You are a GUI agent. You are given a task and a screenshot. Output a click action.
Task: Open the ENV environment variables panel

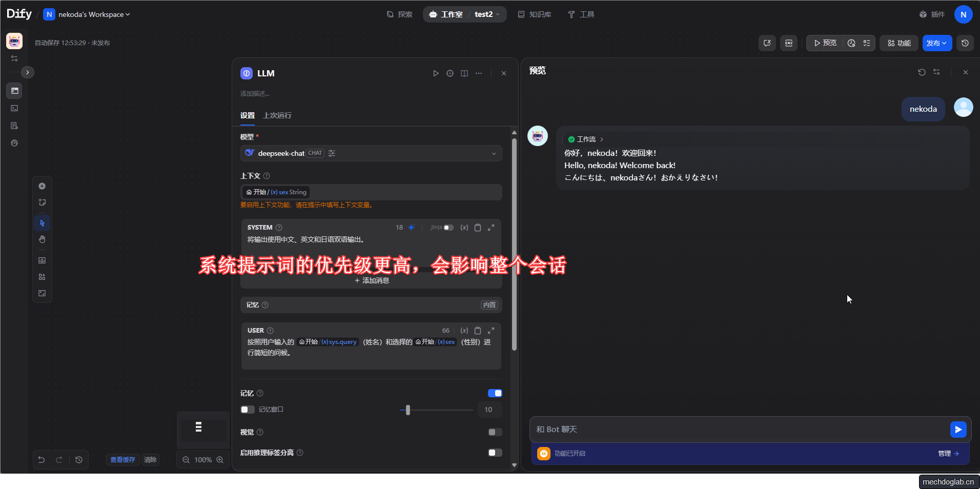pyautogui.click(x=789, y=43)
